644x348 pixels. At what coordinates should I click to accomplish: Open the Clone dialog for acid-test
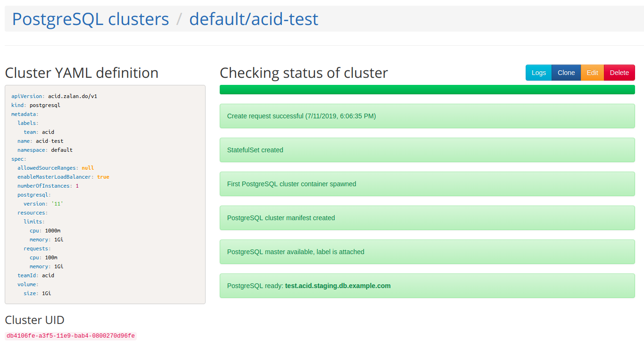click(x=566, y=72)
